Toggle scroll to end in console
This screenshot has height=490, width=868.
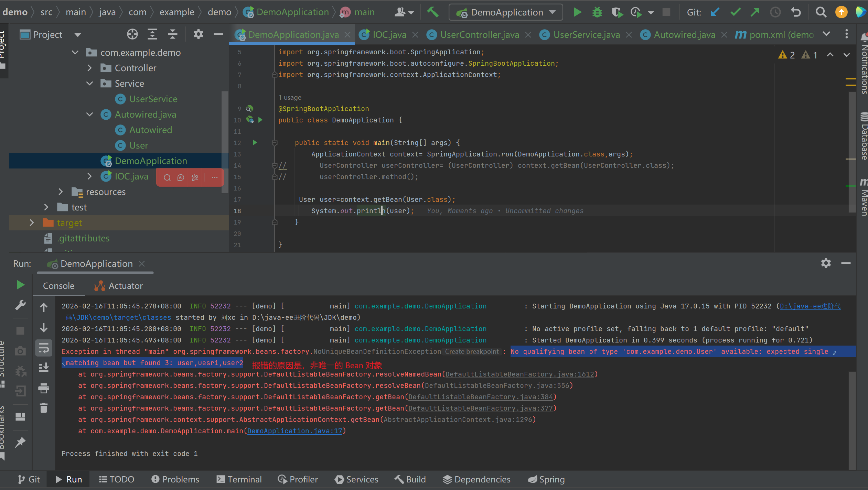click(44, 368)
